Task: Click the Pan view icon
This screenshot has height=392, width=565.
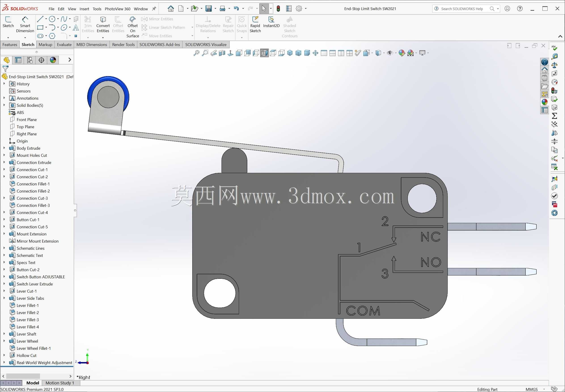Action: 315,53
